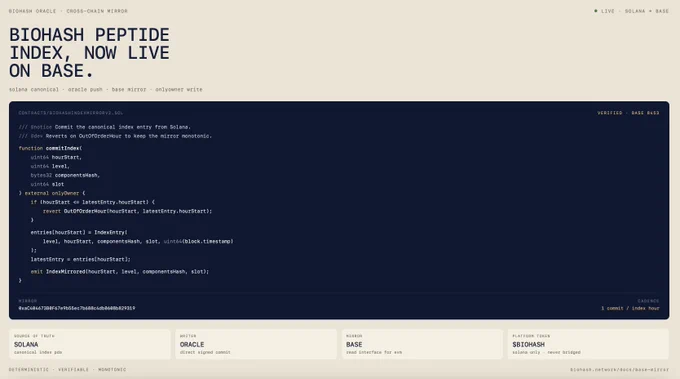Click the "read interface for evm" caption
The height and width of the screenshot is (379, 680).
[x=374, y=353]
